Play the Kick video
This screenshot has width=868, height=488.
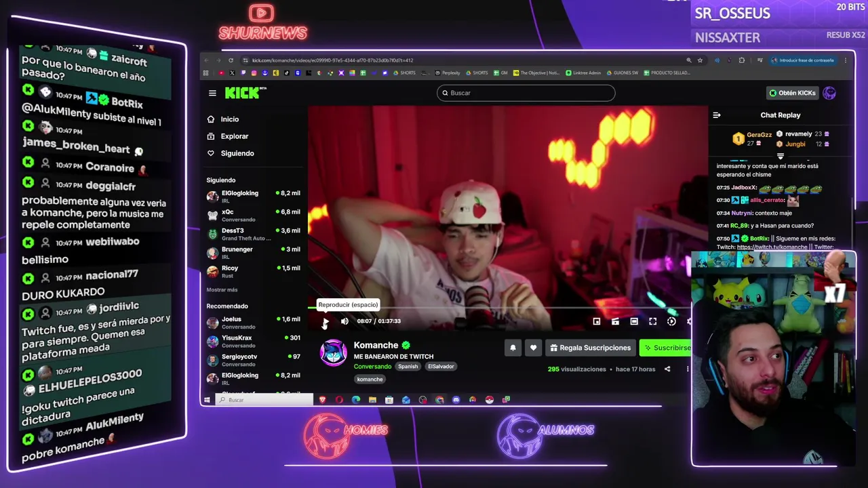tap(325, 321)
